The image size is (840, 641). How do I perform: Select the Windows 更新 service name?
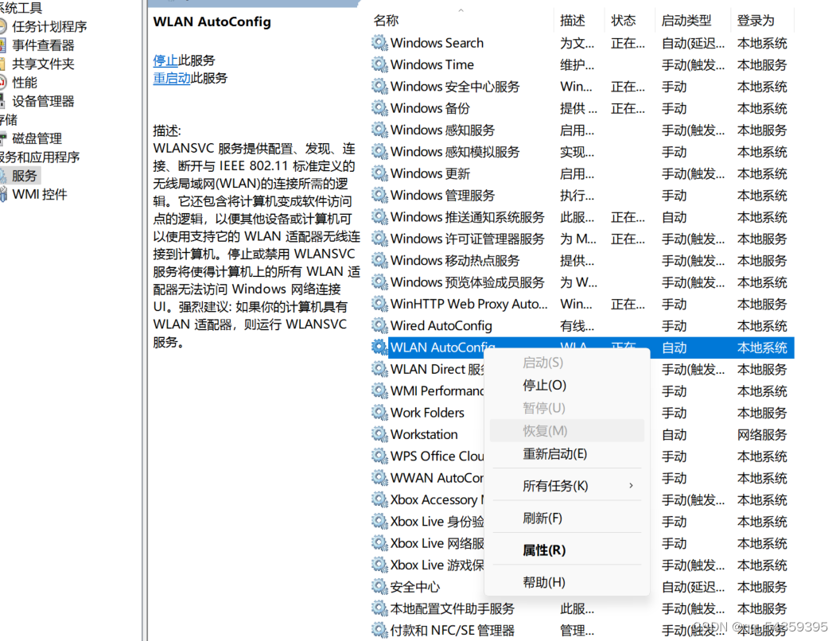pyautogui.click(x=430, y=173)
